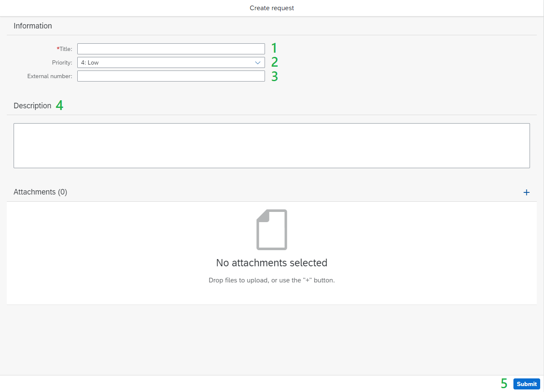Click the Information section header
Image resolution: width=544 pixels, height=392 pixels.
pyautogui.click(x=33, y=26)
